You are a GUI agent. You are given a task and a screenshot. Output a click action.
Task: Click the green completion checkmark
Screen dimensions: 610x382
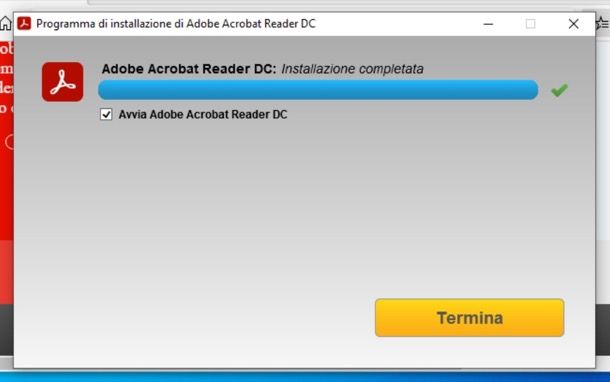tap(559, 90)
